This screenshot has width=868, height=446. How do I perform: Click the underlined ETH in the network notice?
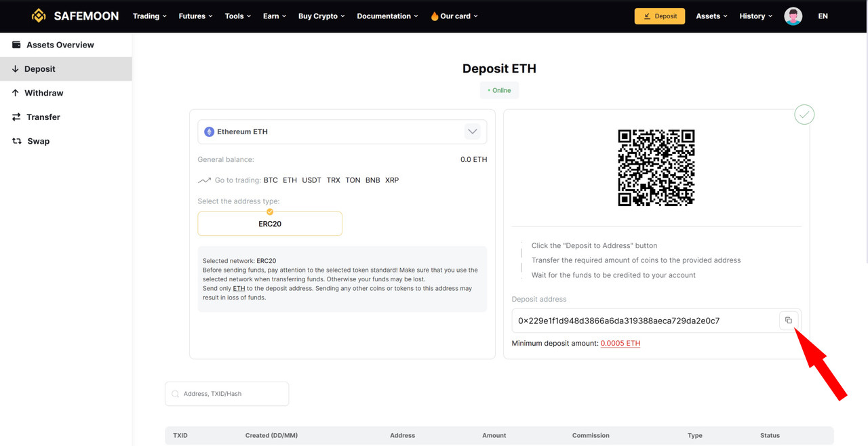point(239,289)
